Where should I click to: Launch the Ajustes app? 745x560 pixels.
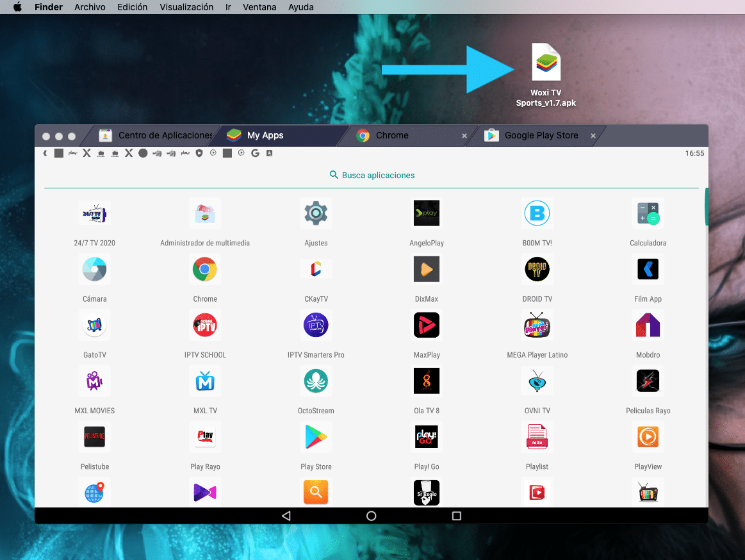pos(316,213)
